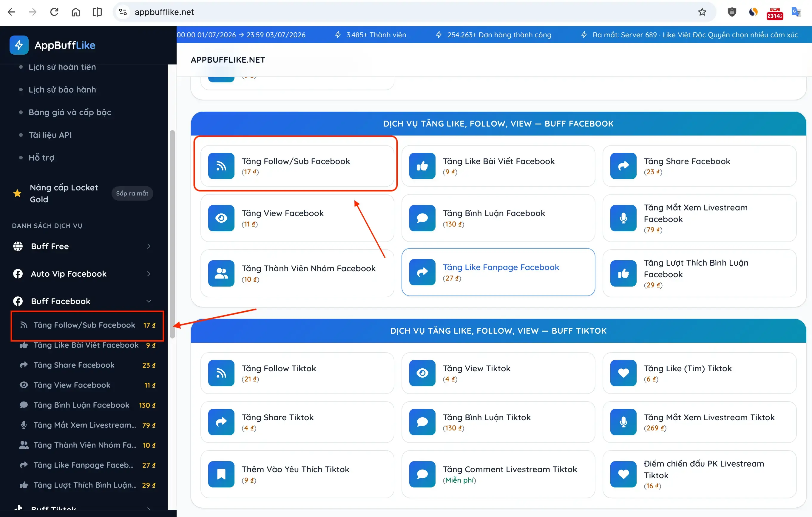Viewport: 812px width, 517px height.
Task: Click the Tăng Like Bài Viết Facebook thumbs-up icon
Action: (422, 166)
